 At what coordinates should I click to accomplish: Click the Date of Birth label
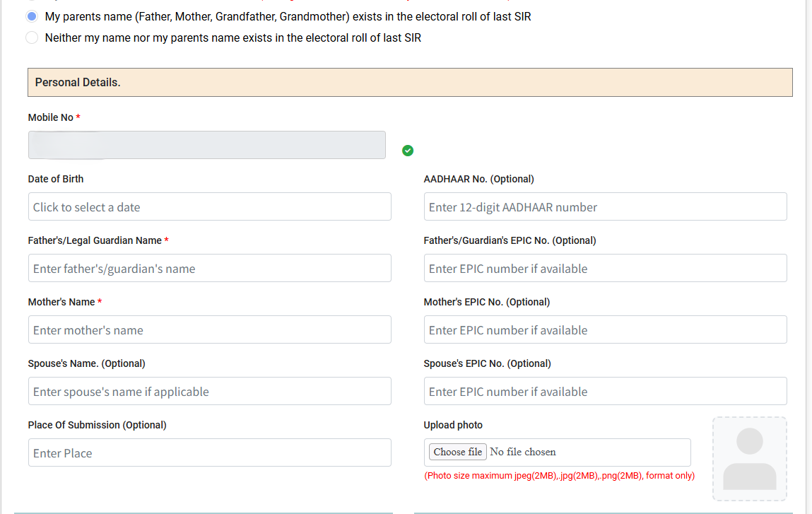pyautogui.click(x=56, y=179)
